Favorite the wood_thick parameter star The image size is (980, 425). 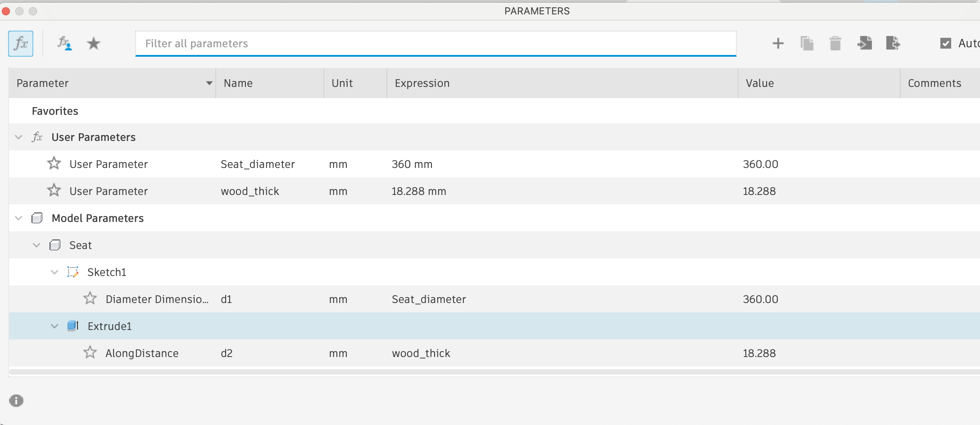point(54,190)
